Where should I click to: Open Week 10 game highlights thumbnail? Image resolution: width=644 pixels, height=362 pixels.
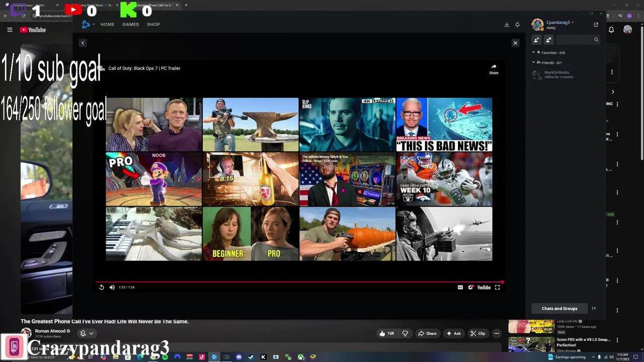444,179
